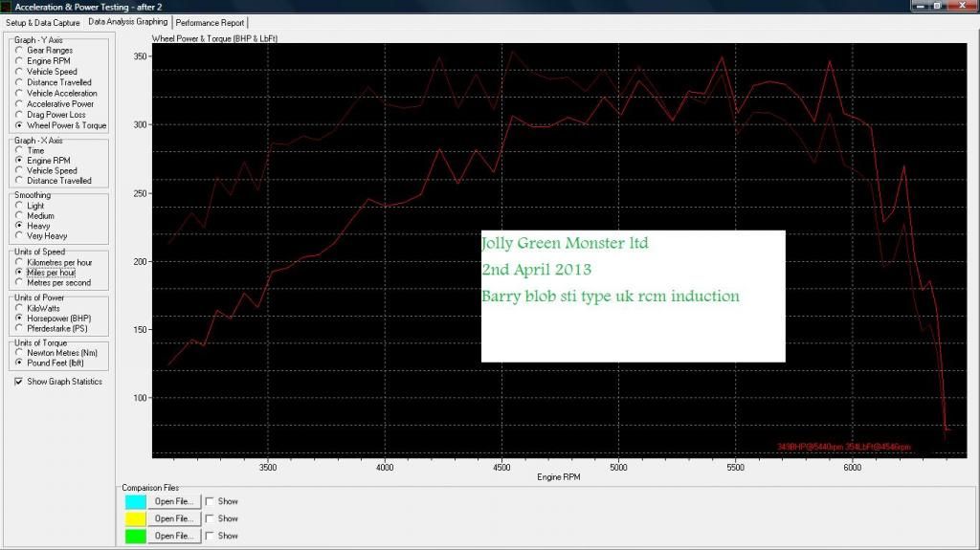980x550 pixels.
Task: Click the cyan comparison file color swatch
Action: point(135,501)
